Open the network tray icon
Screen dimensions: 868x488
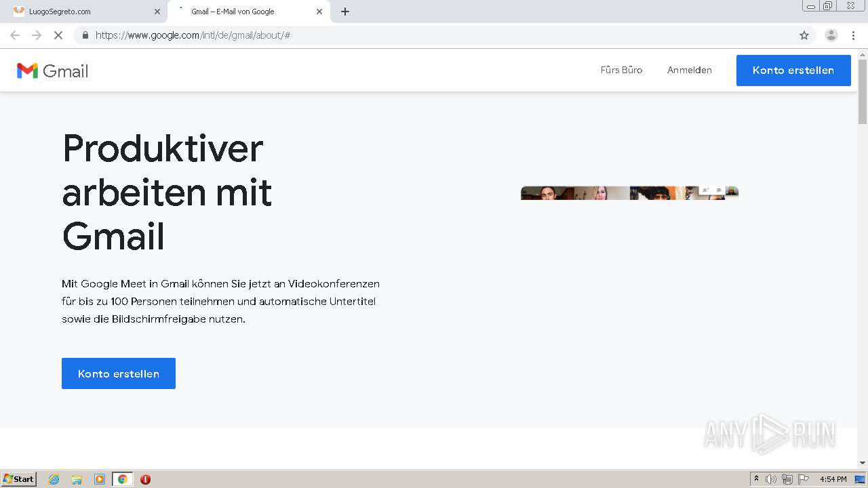click(x=787, y=479)
